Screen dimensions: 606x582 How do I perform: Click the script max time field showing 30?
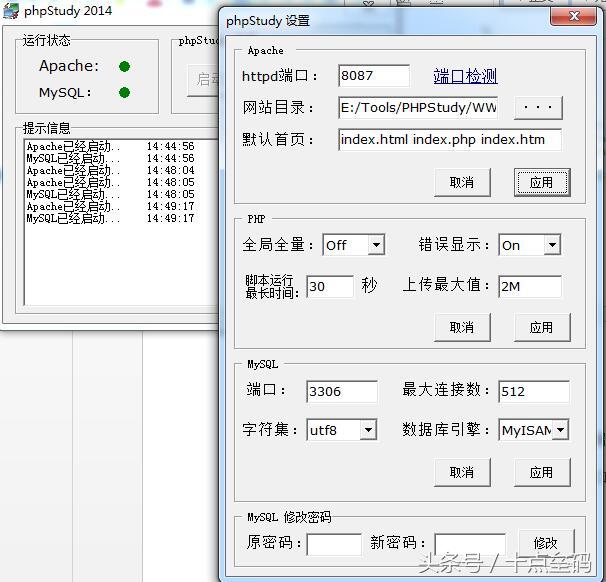click(330, 286)
